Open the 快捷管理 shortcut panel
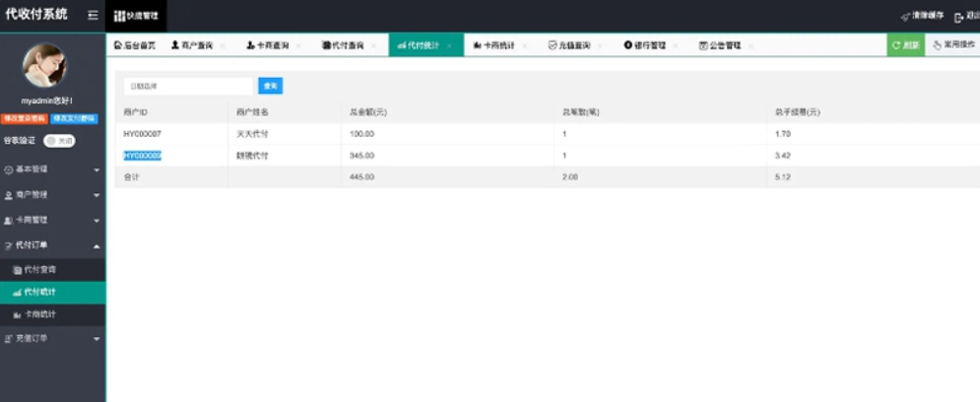This screenshot has width=980, height=402. point(136,16)
